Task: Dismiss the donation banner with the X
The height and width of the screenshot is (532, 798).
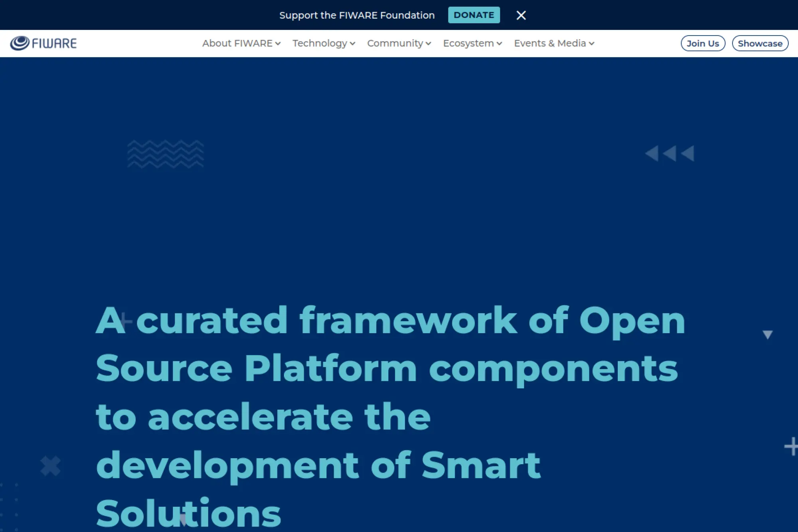Action: pos(521,15)
